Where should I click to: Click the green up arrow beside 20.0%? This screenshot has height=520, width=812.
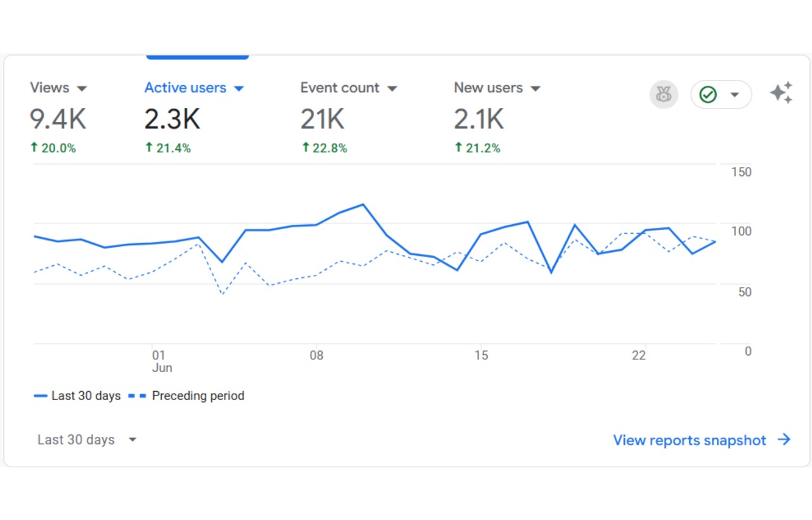tap(34, 147)
